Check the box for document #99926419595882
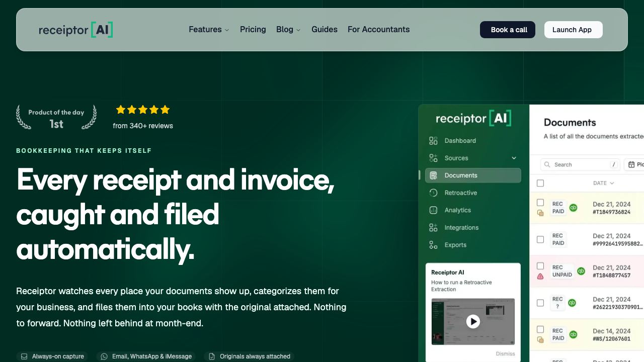The height and width of the screenshot is (362, 644). point(540,239)
